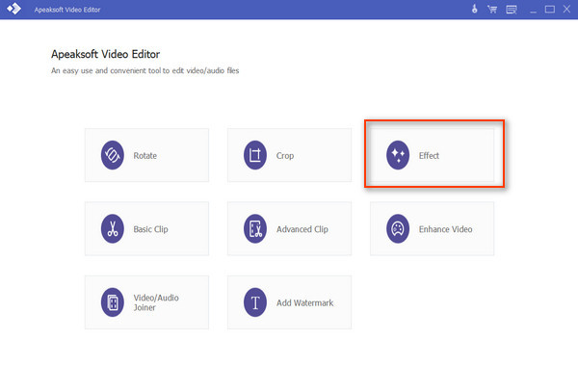The height and width of the screenshot is (392, 578).
Task: Close the Apeaksoft Video Editor window
Action: pyautogui.click(x=566, y=9)
